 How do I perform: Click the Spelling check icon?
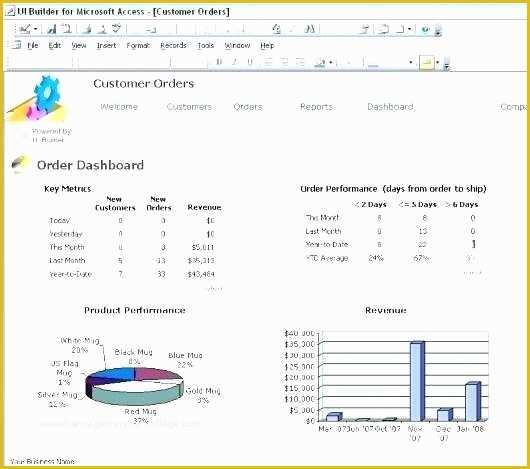tap(116, 29)
